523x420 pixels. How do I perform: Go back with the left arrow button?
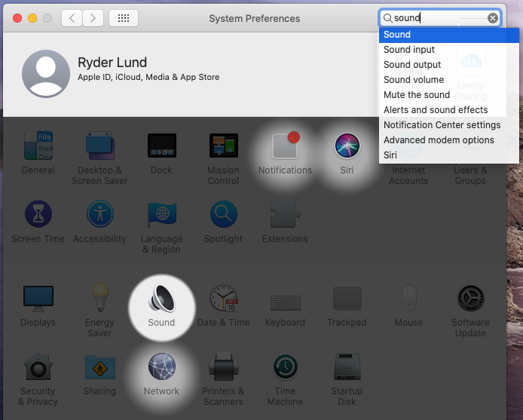72,18
